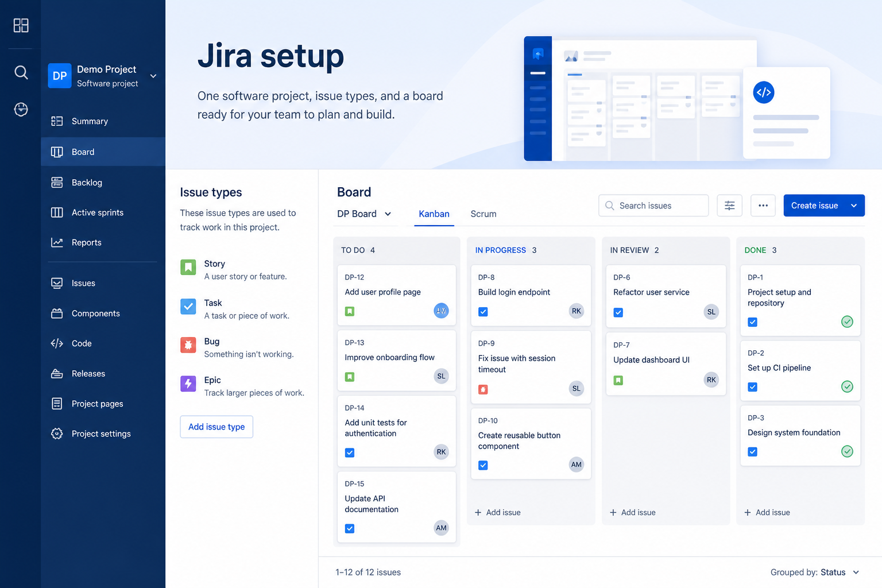Screen dimensions: 882x588
Task: Click the Issues sidebar icon
Action: coord(57,283)
